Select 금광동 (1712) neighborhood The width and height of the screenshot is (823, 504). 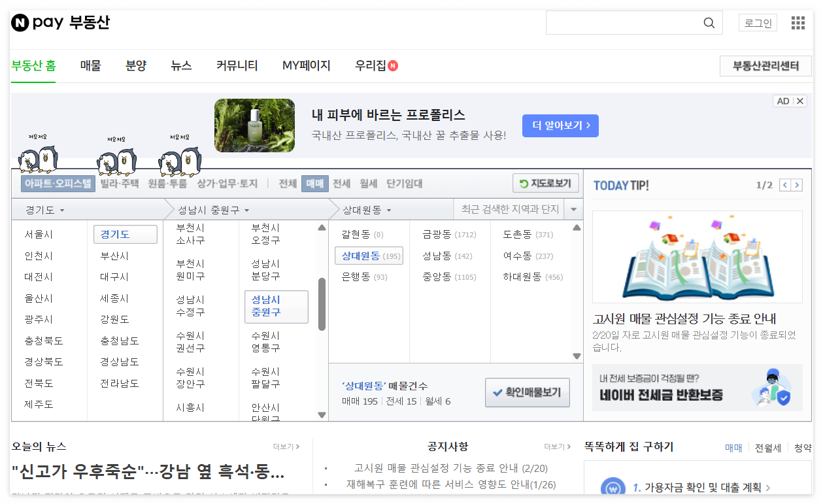click(x=449, y=234)
